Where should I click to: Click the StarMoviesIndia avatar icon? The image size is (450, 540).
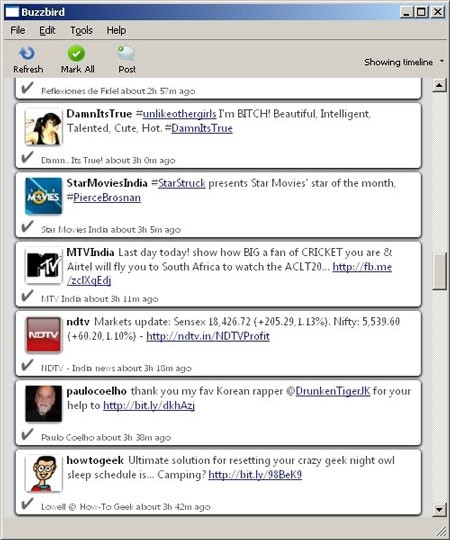tap(44, 196)
